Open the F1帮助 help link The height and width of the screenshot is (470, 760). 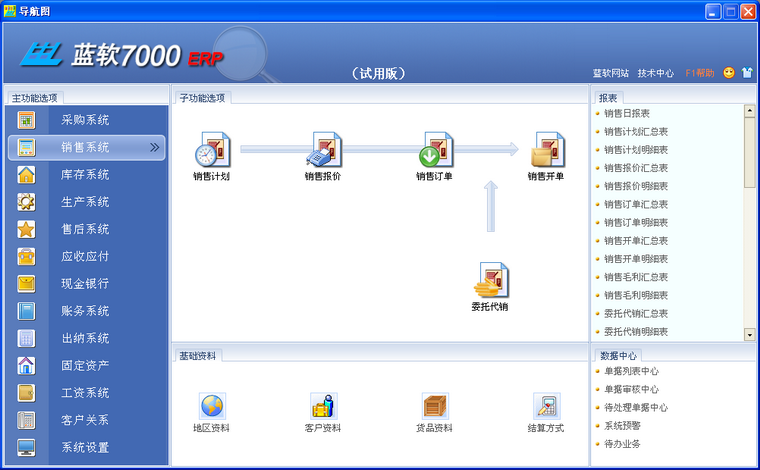(699, 74)
